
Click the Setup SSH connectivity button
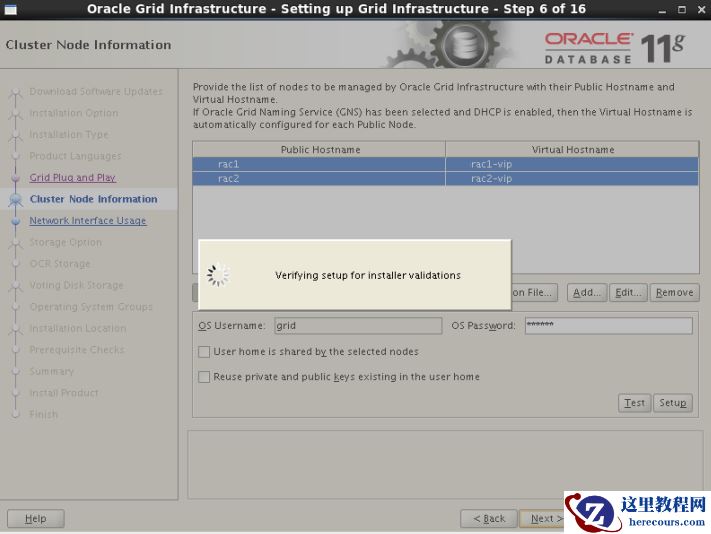(672, 403)
